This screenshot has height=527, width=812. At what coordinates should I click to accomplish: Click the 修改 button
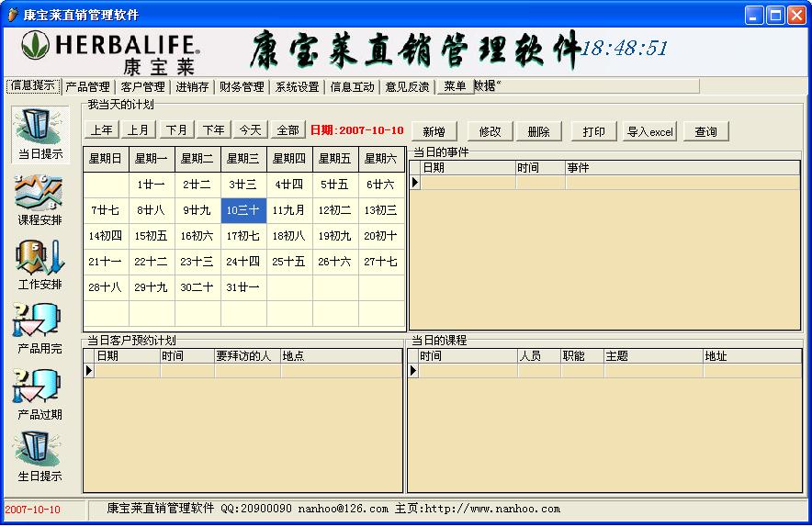point(490,131)
